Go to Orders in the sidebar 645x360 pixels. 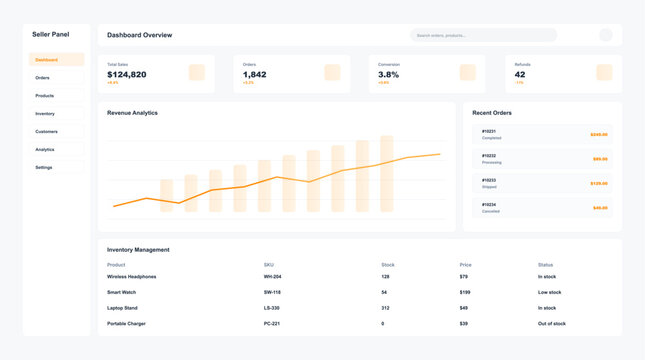[56, 78]
